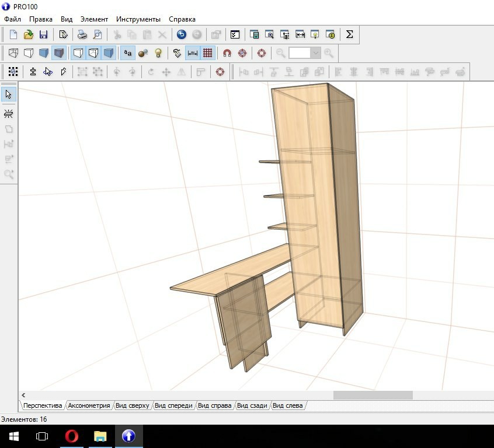This screenshot has height=448, width=494.
Task: Open the zoom level combo box
Action: click(305, 53)
